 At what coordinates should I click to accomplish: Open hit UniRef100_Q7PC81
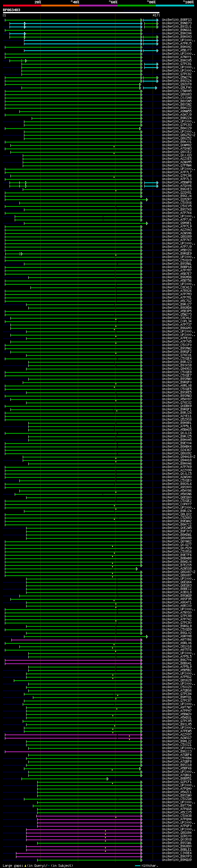pos(177,64)
